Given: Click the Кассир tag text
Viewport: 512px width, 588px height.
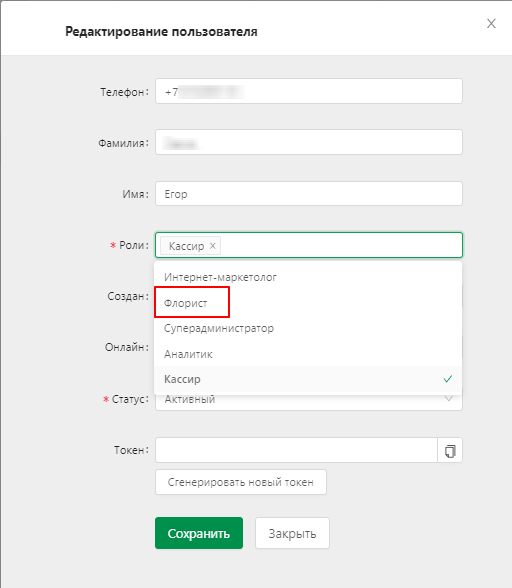Looking at the screenshot, I should (186, 246).
